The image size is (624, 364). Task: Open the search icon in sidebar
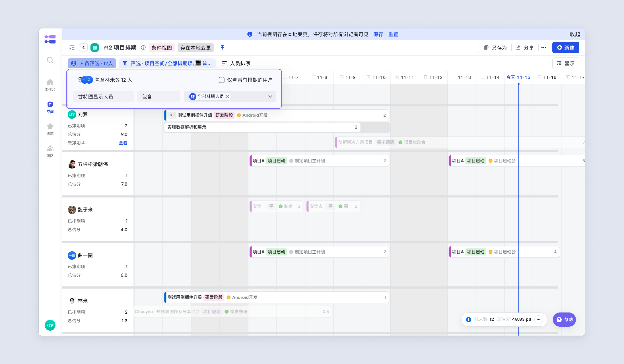[x=50, y=60]
